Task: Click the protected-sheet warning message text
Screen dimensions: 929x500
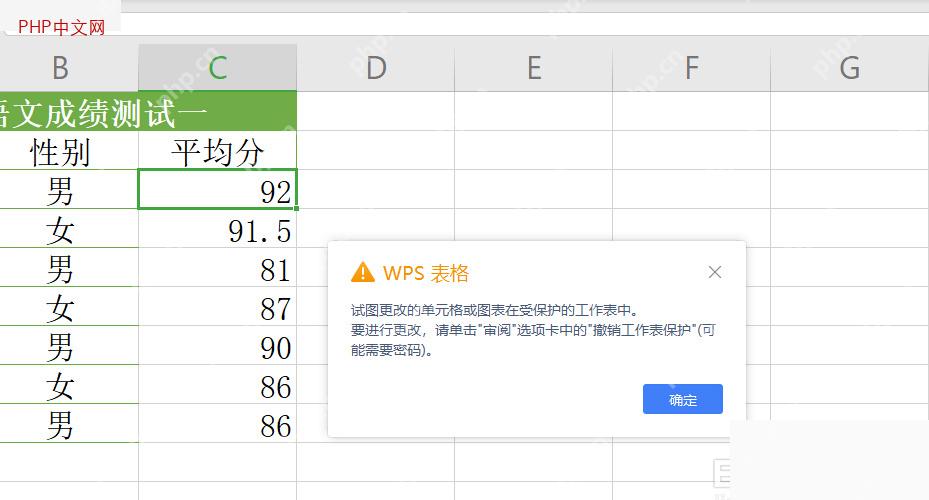Action: 533,330
